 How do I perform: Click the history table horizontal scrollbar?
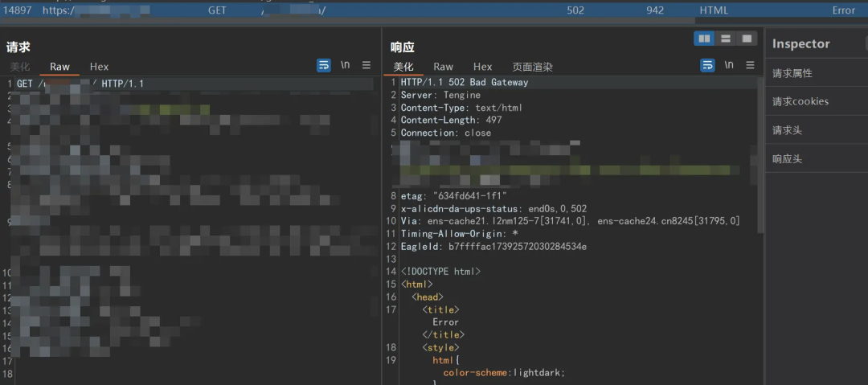(348, 21)
